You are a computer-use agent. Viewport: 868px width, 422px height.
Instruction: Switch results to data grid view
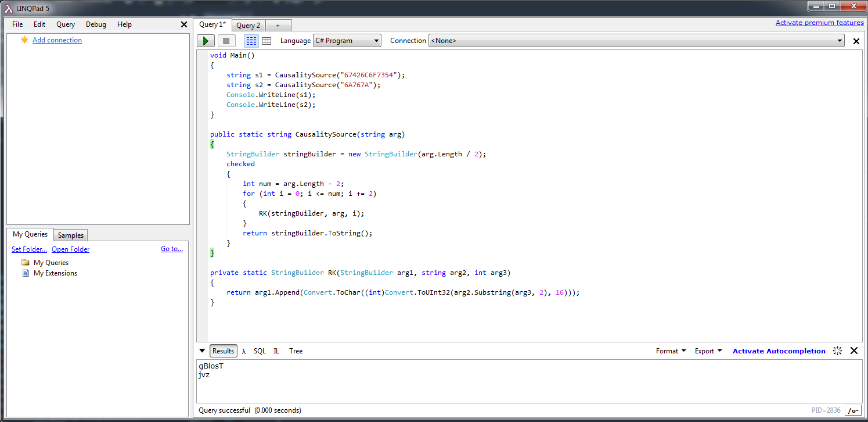coord(266,41)
